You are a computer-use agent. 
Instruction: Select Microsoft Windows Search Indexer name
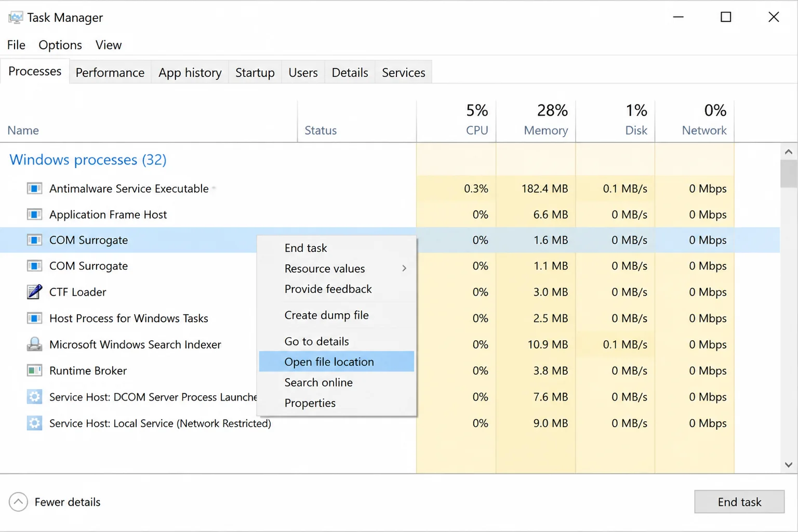tap(135, 344)
